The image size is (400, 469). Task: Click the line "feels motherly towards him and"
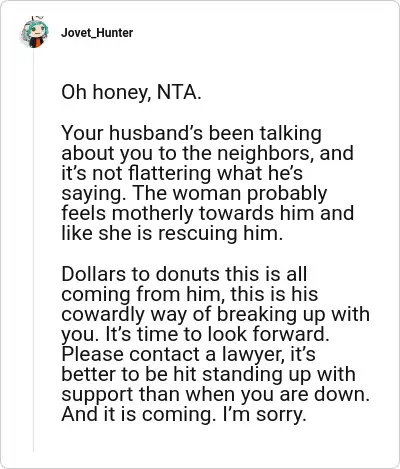pyautogui.click(x=207, y=213)
